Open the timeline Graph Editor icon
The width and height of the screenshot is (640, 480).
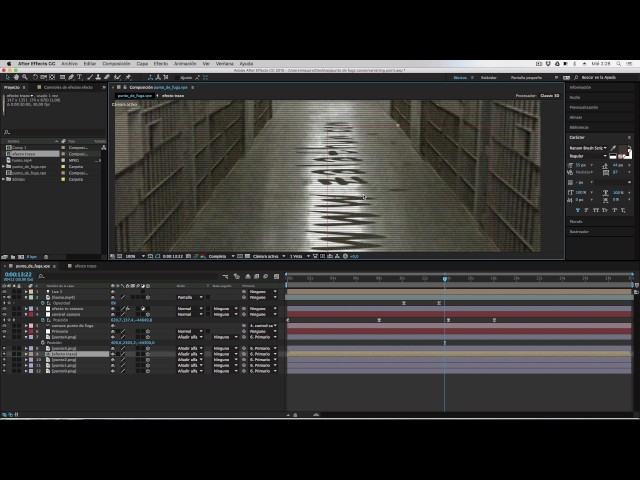click(276, 277)
